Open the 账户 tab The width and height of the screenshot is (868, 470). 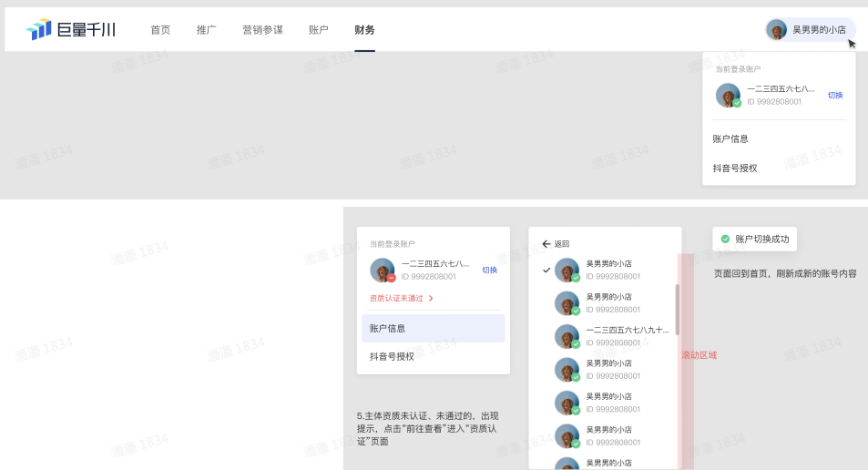318,30
